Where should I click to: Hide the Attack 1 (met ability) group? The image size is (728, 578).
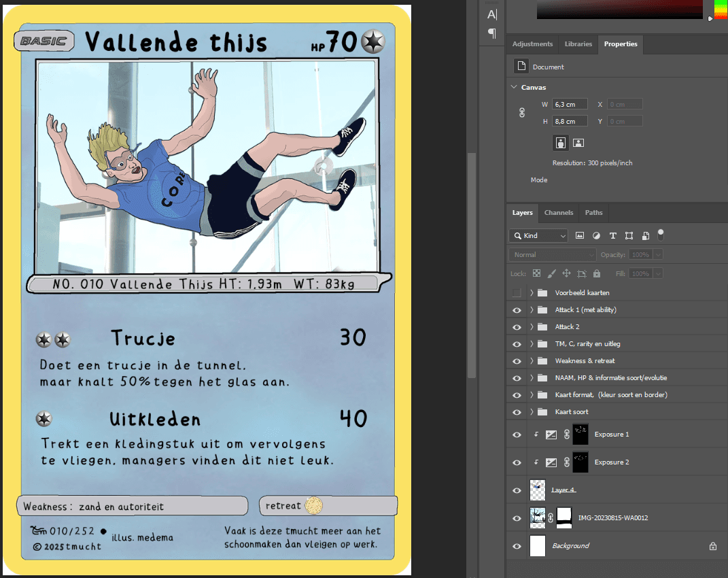click(517, 310)
